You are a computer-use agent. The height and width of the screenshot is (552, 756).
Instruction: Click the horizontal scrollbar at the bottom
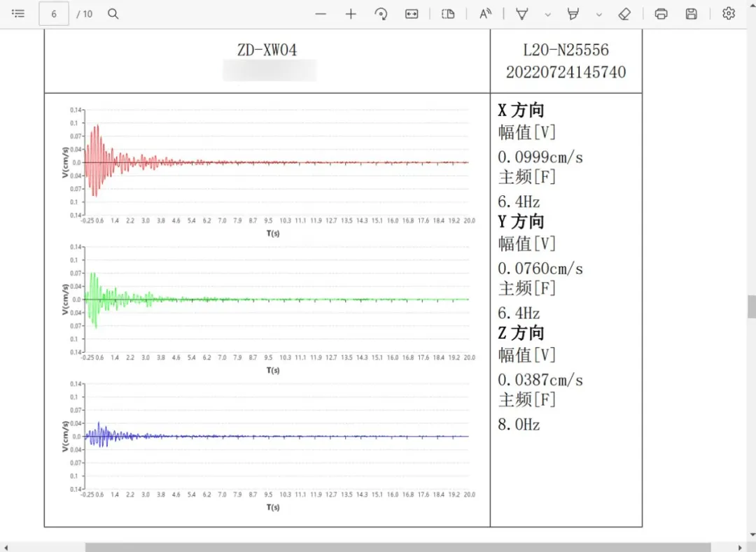click(398, 546)
